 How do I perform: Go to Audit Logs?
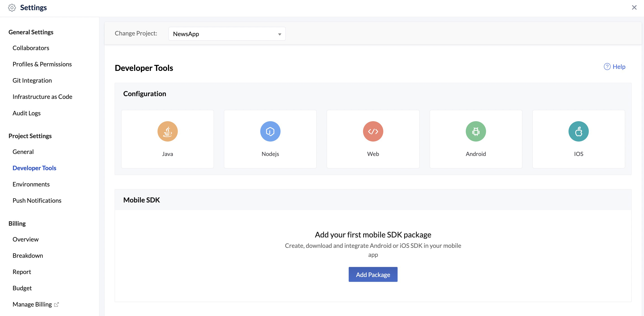[x=26, y=113]
